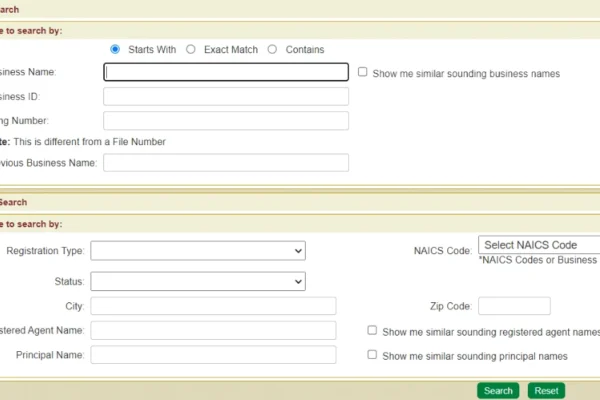Image resolution: width=600 pixels, height=400 pixels.
Task: Click the Reset button
Action: (x=545, y=390)
